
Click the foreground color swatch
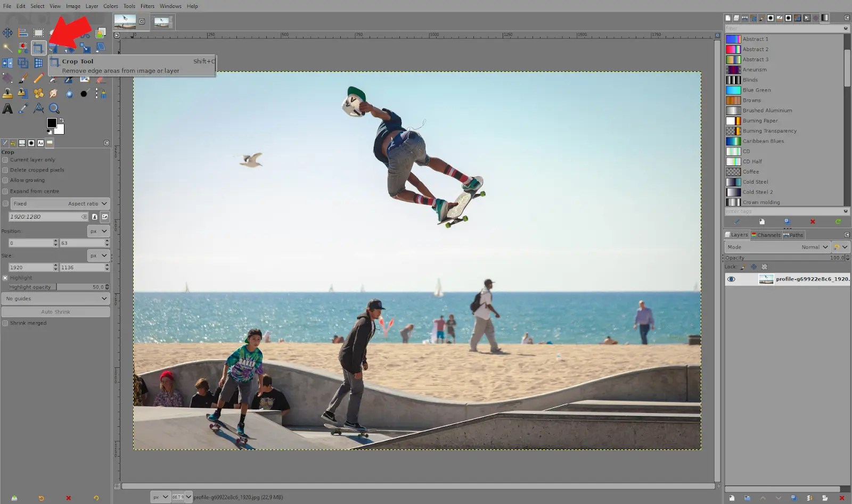(51, 122)
